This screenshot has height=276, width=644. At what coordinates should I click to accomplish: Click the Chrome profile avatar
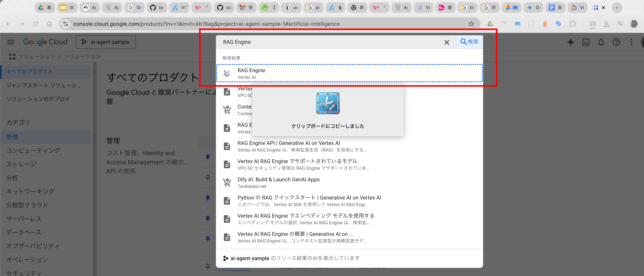pos(634,24)
